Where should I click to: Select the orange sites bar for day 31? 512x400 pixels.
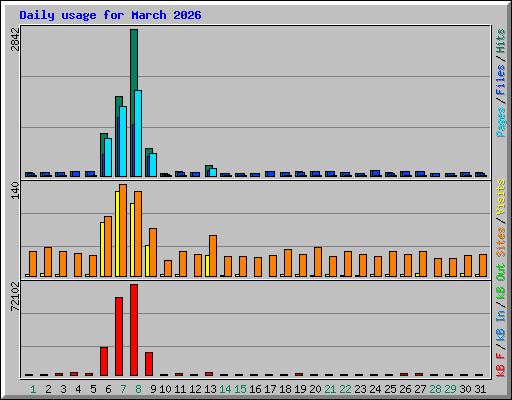[483, 265]
